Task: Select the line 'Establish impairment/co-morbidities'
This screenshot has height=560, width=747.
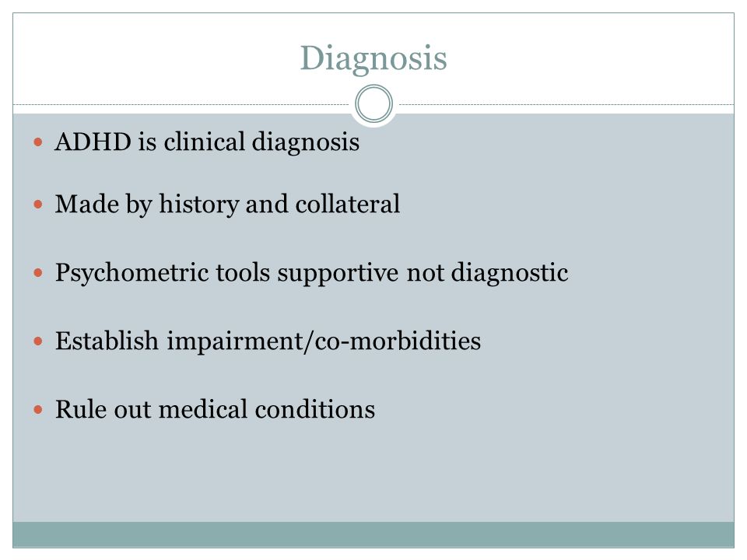Action: point(268,341)
